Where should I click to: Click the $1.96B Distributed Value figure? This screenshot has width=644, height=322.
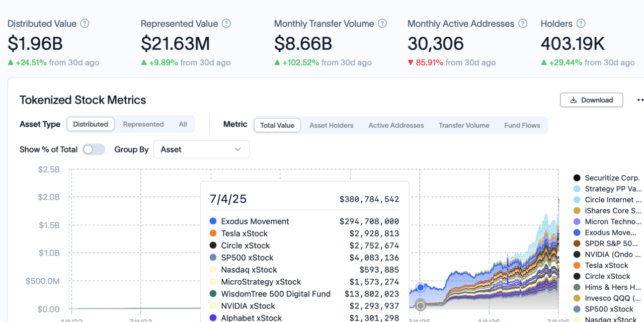point(35,44)
